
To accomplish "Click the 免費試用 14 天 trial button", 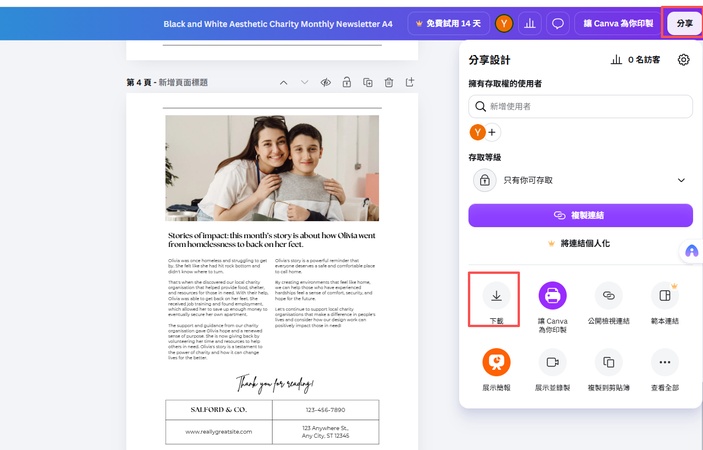I will 448,23.
